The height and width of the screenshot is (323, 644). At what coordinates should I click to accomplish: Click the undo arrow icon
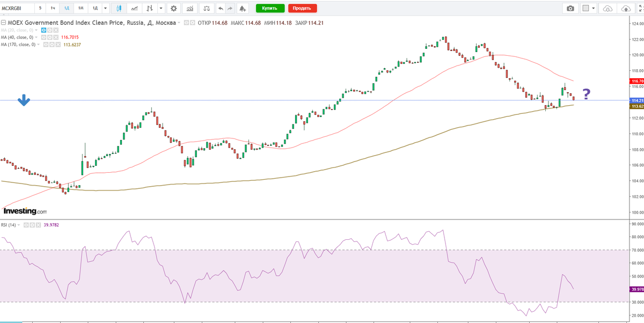(x=221, y=8)
